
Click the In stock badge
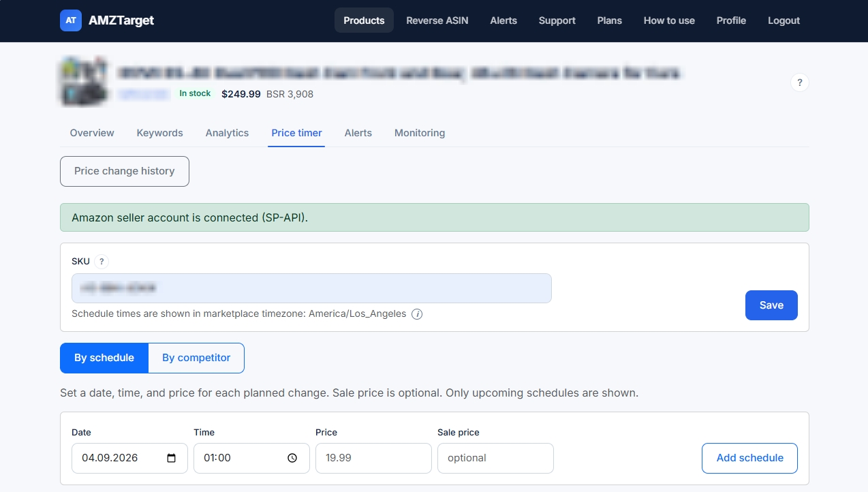[195, 93]
